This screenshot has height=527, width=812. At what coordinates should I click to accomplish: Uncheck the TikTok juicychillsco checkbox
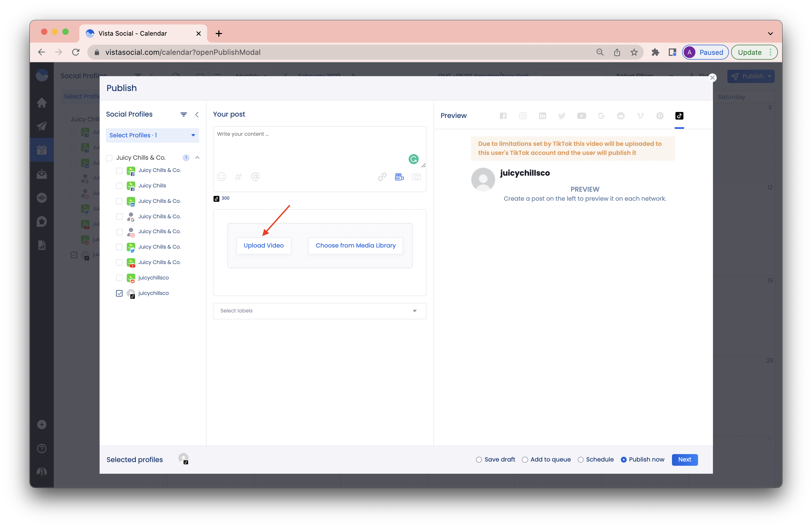point(119,293)
